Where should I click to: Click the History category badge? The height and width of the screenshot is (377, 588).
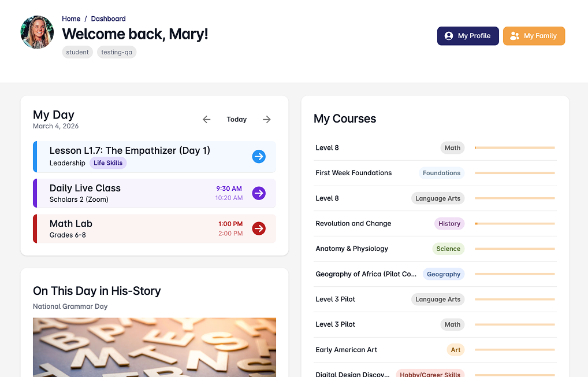449,224
